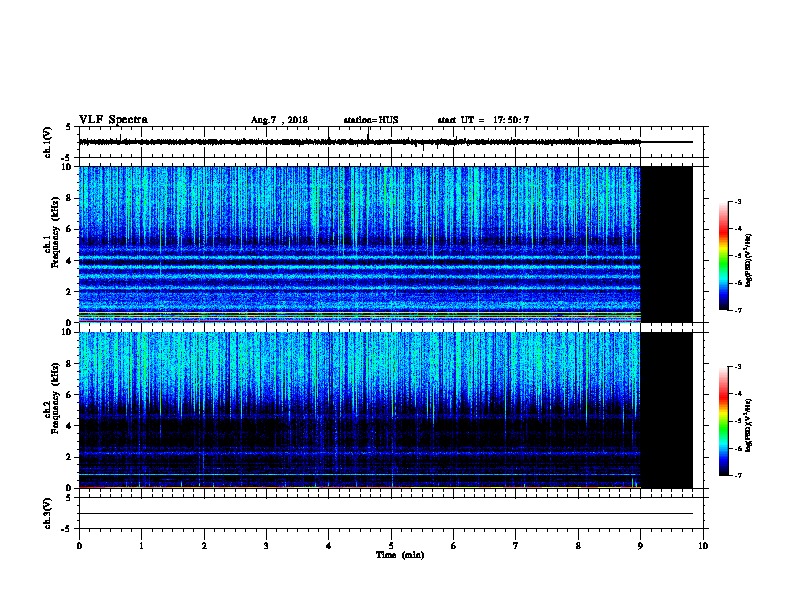Click the "-7" label on ch.2 colorbar
Viewport: 792px width, 612px height.
coord(737,475)
